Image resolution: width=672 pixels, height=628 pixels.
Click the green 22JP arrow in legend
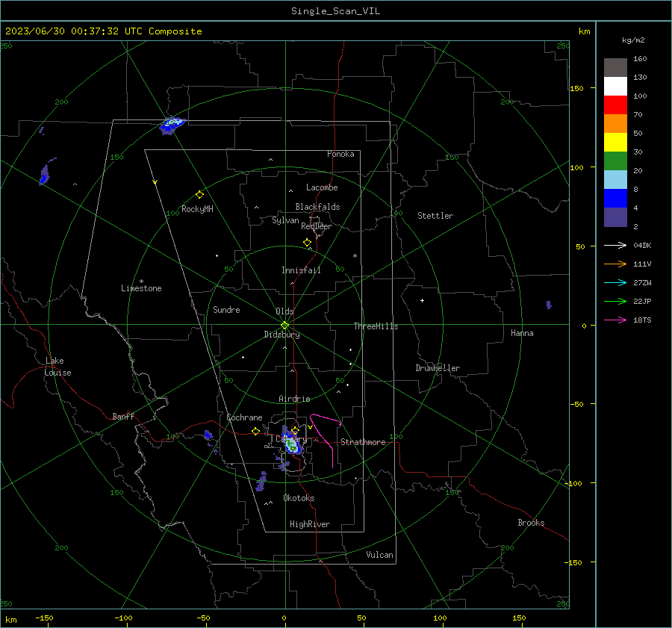click(x=615, y=302)
